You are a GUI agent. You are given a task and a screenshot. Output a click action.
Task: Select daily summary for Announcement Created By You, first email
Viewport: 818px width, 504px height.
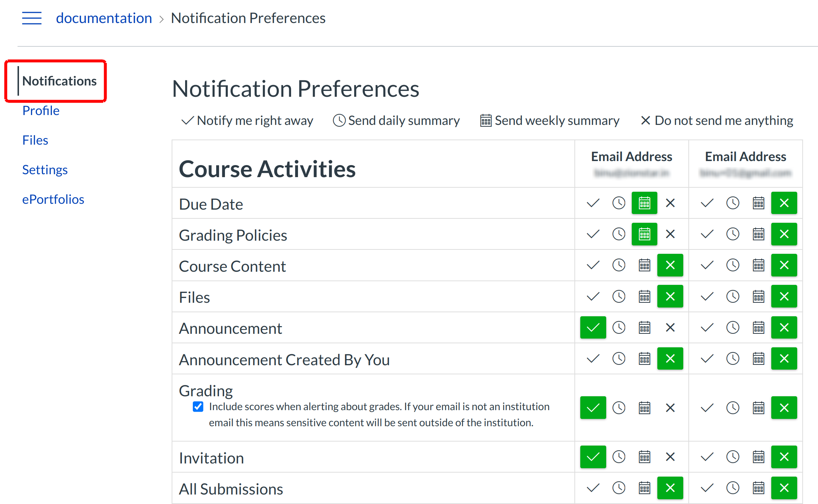pyautogui.click(x=619, y=359)
